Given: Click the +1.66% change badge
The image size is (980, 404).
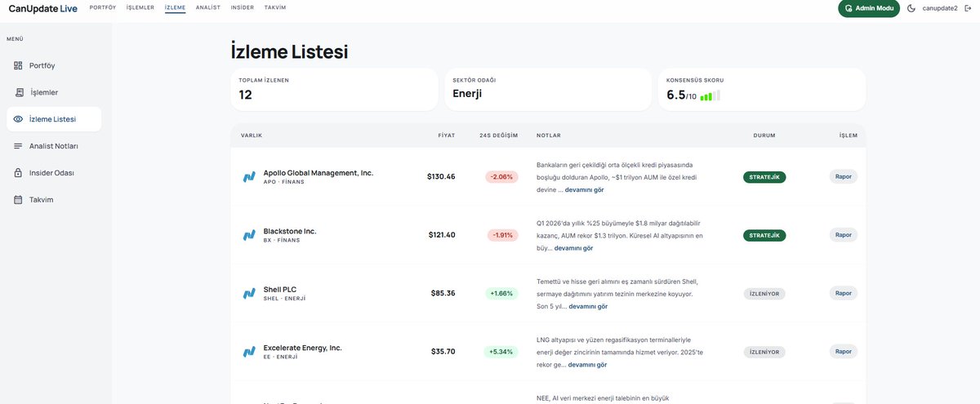Looking at the screenshot, I should 501,294.
